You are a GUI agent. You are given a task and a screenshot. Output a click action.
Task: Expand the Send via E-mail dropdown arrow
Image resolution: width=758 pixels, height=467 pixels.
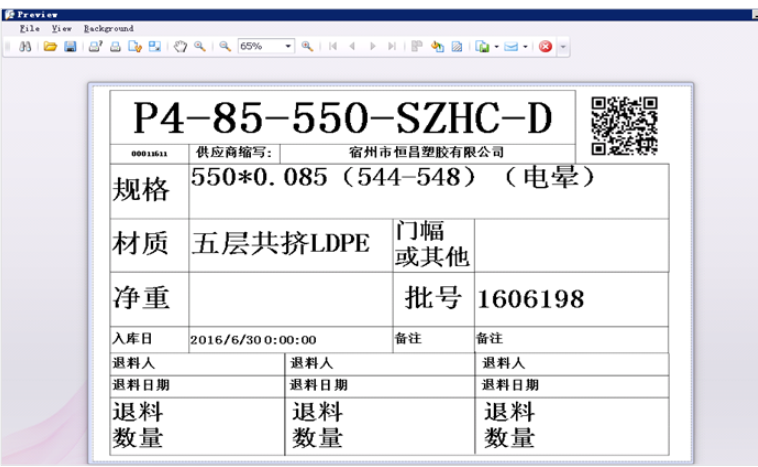526,46
